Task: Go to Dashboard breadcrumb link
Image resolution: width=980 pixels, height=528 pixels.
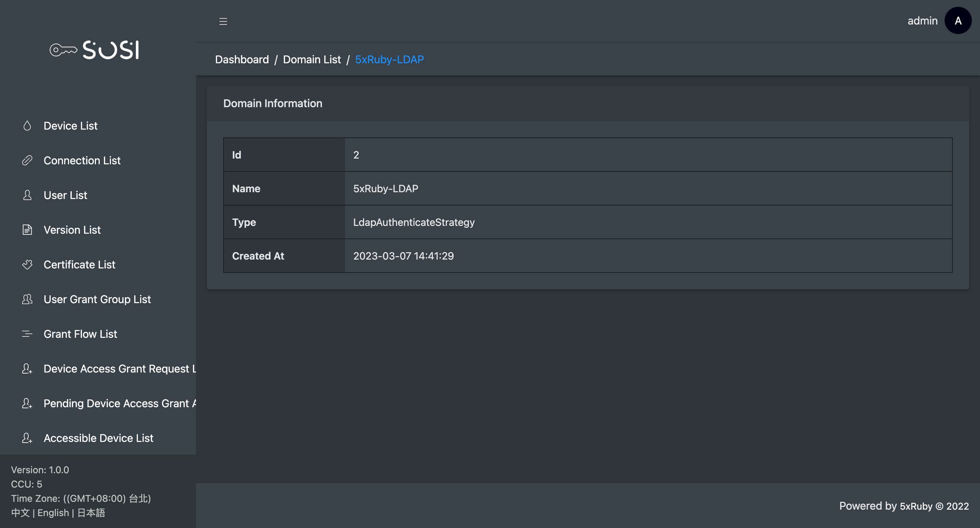Action: tap(242, 59)
